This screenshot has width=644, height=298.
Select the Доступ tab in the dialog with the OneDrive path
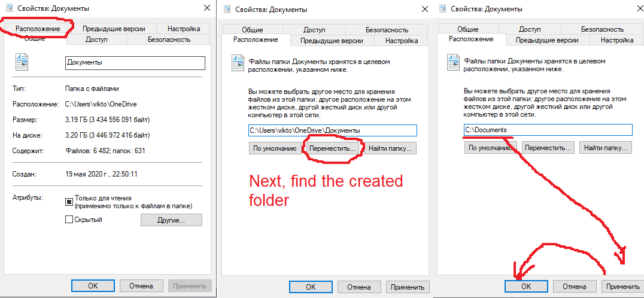tap(314, 30)
